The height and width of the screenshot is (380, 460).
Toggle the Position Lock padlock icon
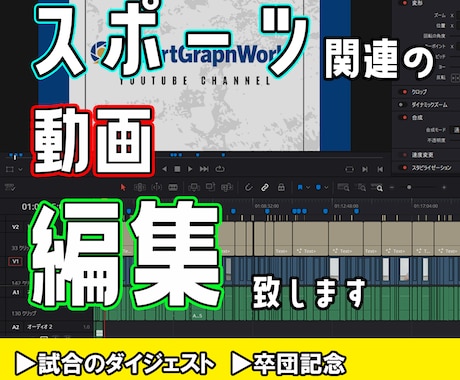(281, 187)
